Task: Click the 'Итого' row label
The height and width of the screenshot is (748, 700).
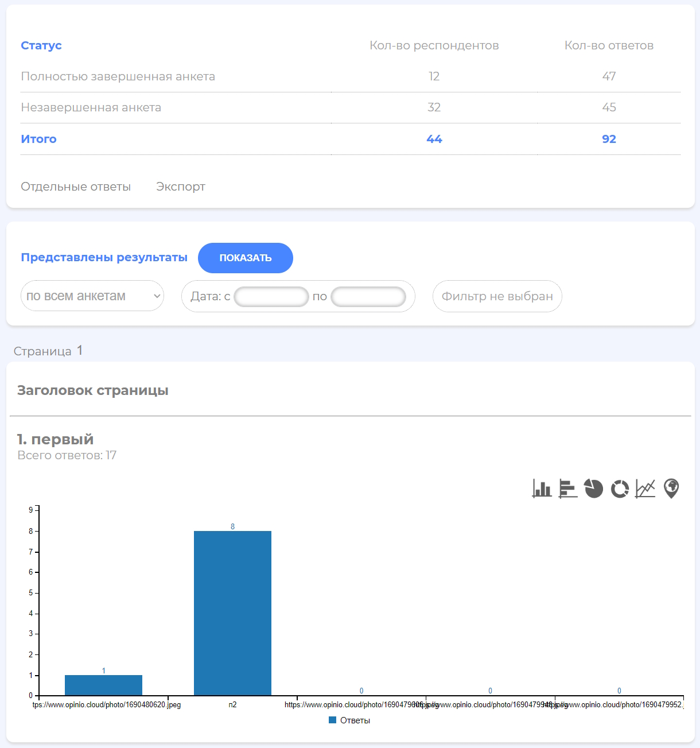Action: click(39, 139)
